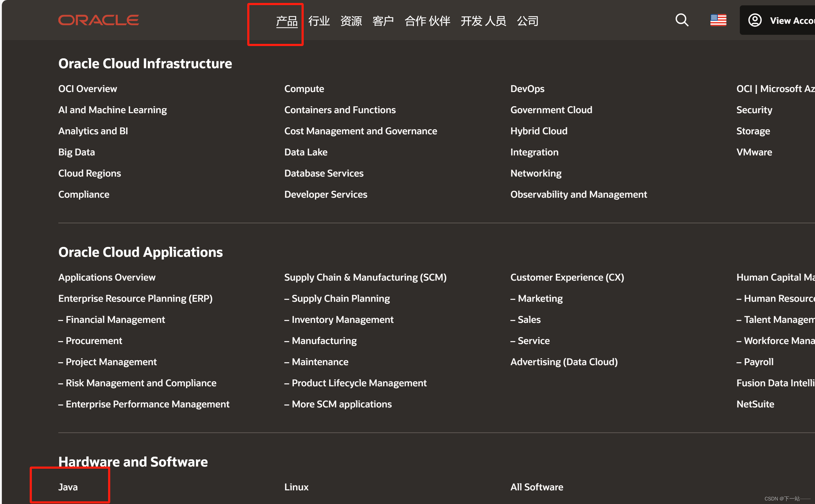Click the All Software link
Screen dimensions: 815x504
pos(537,487)
